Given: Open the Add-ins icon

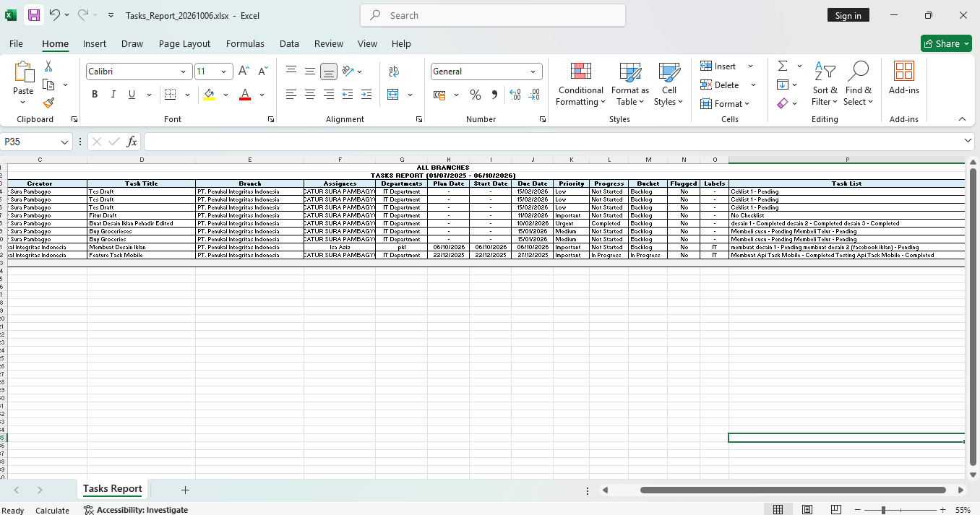Looking at the screenshot, I should click(904, 71).
